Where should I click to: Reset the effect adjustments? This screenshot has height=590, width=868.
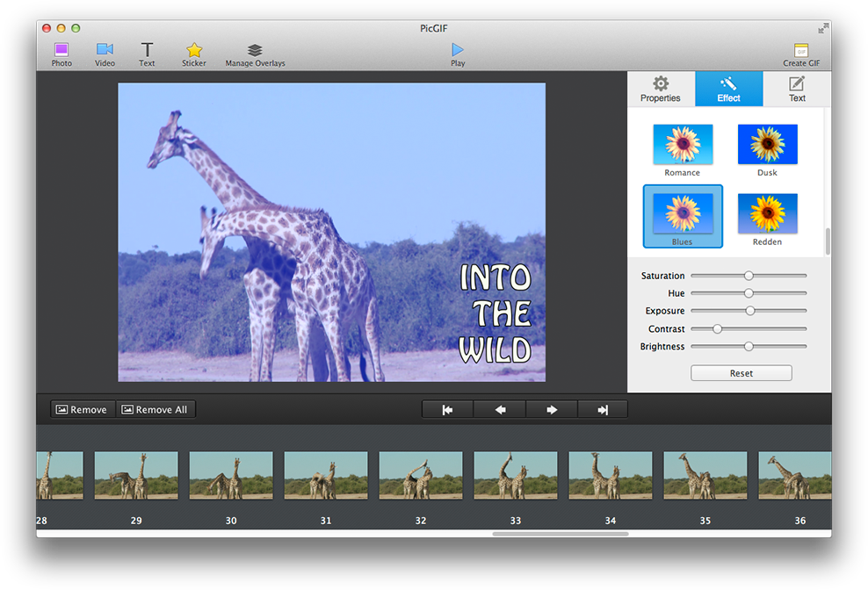(x=741, y=373)
